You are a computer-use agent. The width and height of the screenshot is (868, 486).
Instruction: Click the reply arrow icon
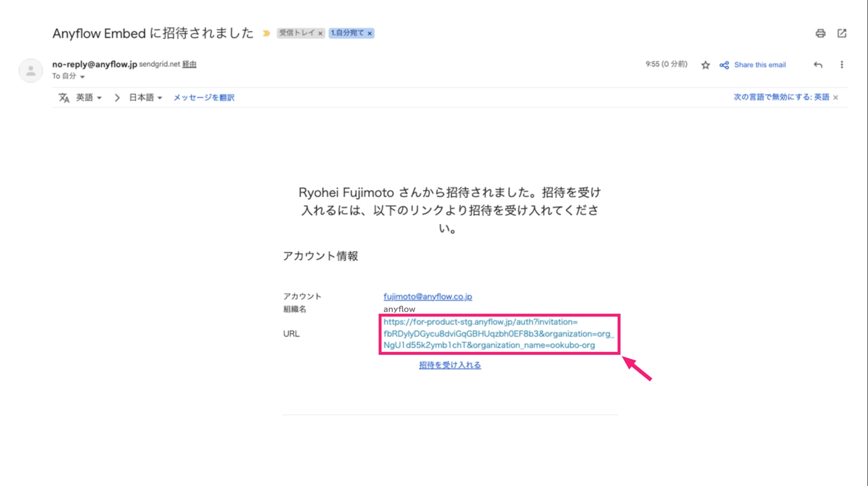[818, 65]
